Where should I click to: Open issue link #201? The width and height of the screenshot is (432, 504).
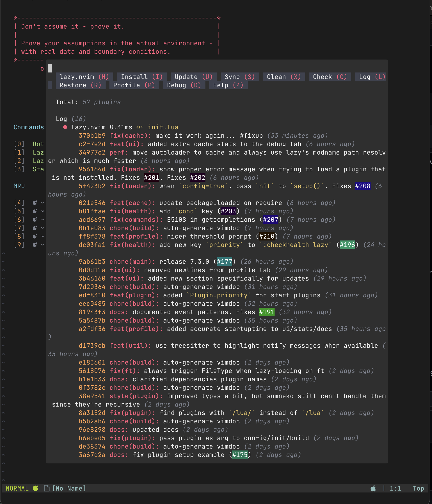[151, 178]
